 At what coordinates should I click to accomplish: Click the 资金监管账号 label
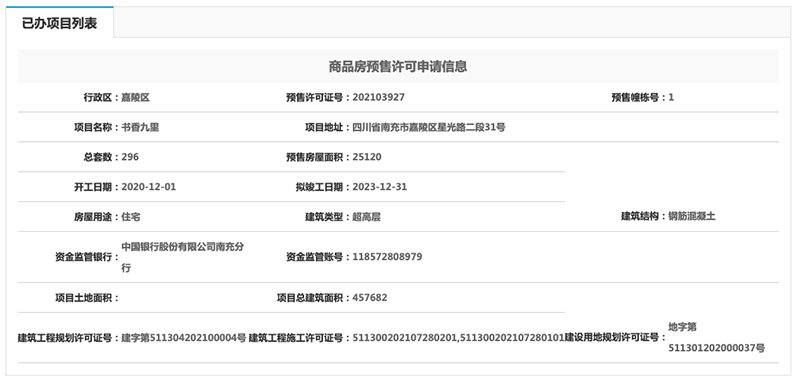pos(314,257)
